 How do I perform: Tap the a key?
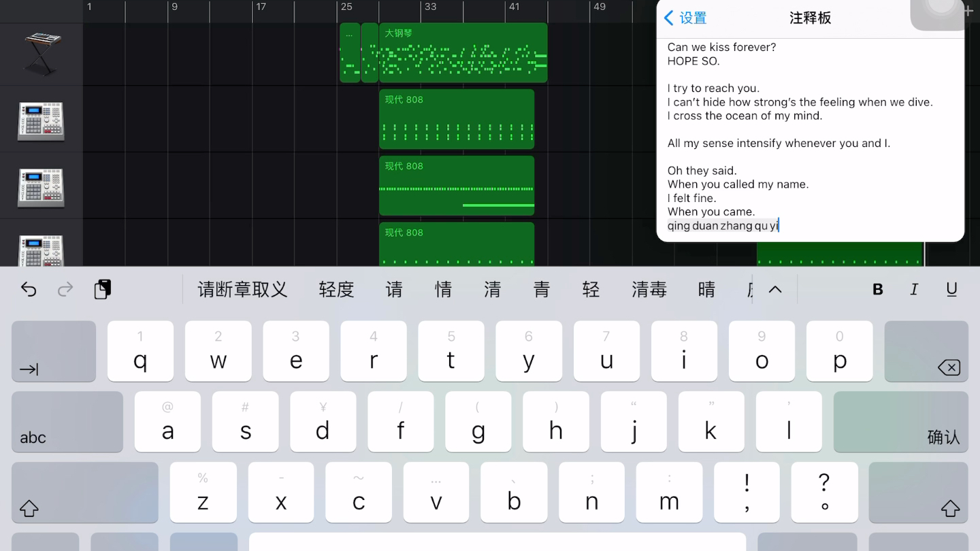(x=168, y=422)
